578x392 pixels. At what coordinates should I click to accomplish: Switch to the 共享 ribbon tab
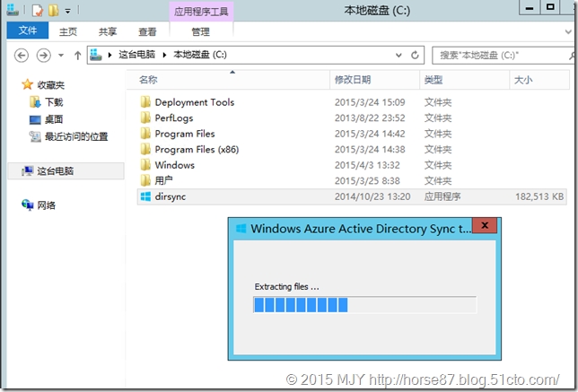pyautogui.click(x=108, y=31)
